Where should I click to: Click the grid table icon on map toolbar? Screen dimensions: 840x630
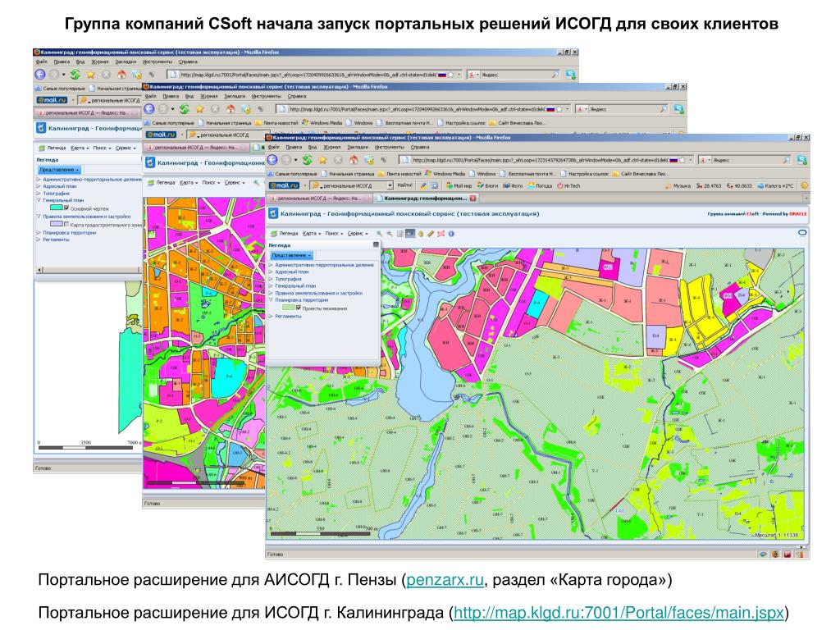pyautogui.click(x=399, y=234)
